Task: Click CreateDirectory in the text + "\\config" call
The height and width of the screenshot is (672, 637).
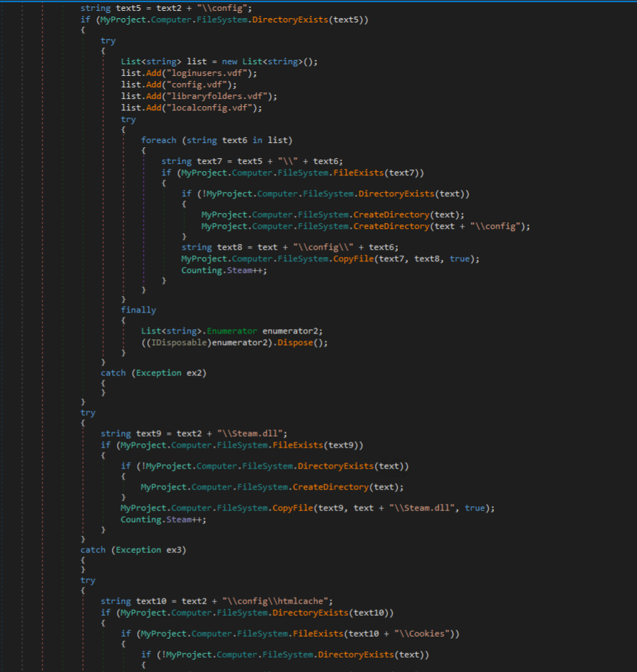Action: (x=391, y=227)
